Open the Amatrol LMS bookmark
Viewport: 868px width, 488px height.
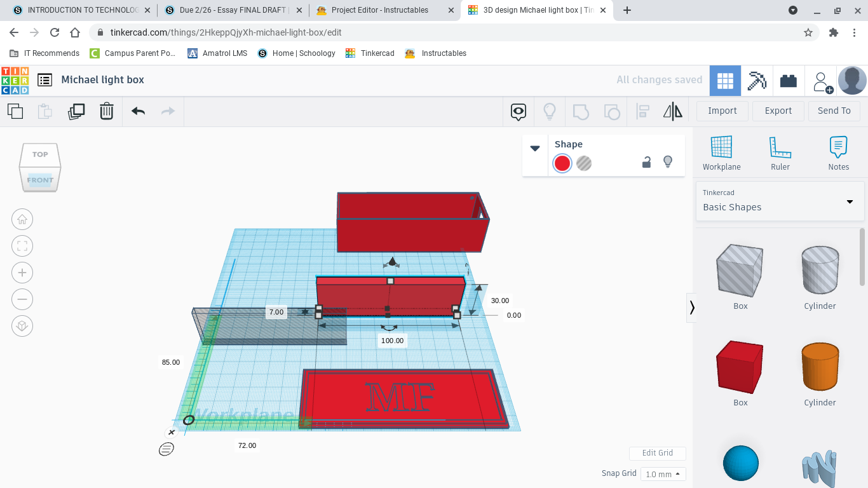pos(217,53)
